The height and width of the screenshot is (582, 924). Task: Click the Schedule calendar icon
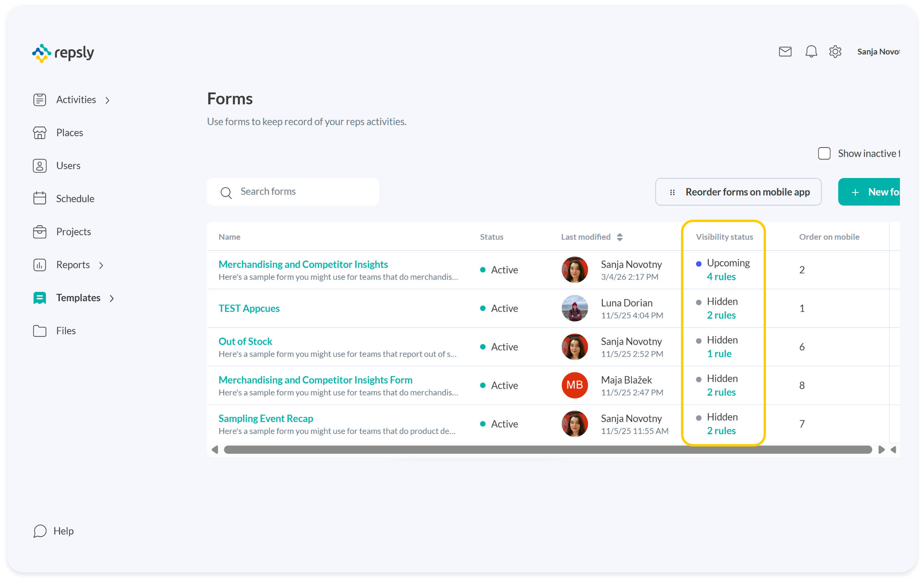tap(40, 198)
